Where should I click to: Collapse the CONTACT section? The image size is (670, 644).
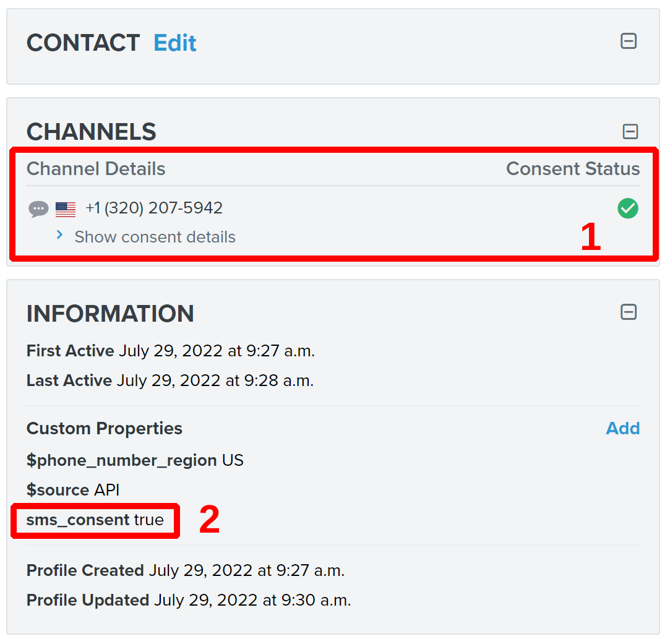[x=629, y=41]
